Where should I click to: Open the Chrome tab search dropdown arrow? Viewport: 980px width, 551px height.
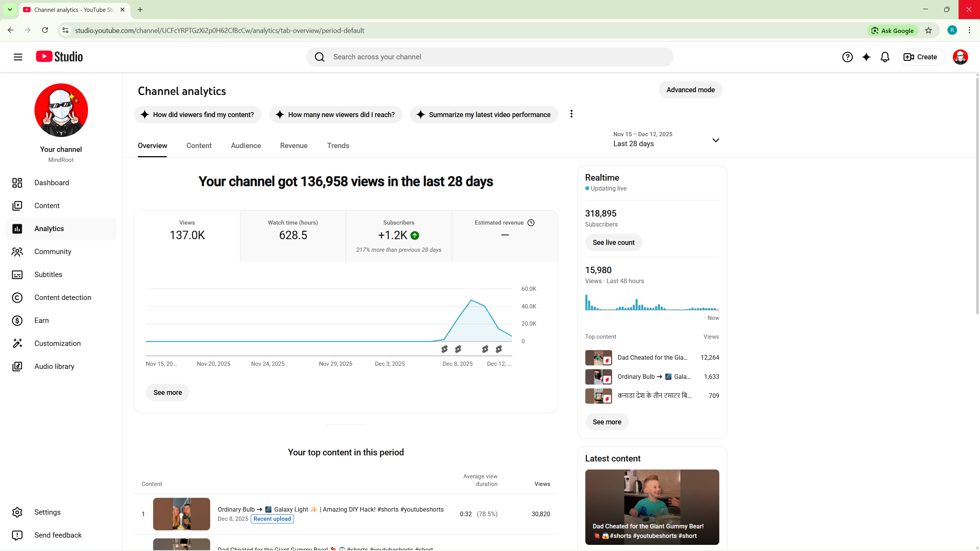coord(10,10)
